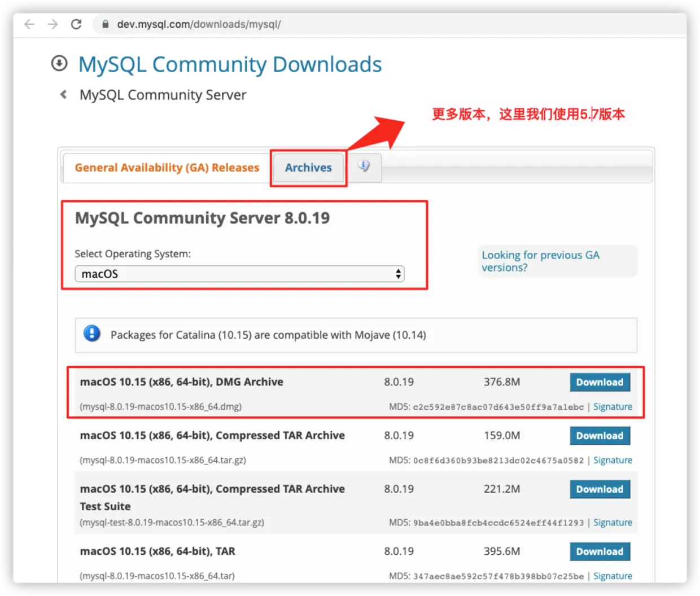Screen dimensions: 700x596
Task: Click MySQL Community Downloads heading link
Action: 230,64
